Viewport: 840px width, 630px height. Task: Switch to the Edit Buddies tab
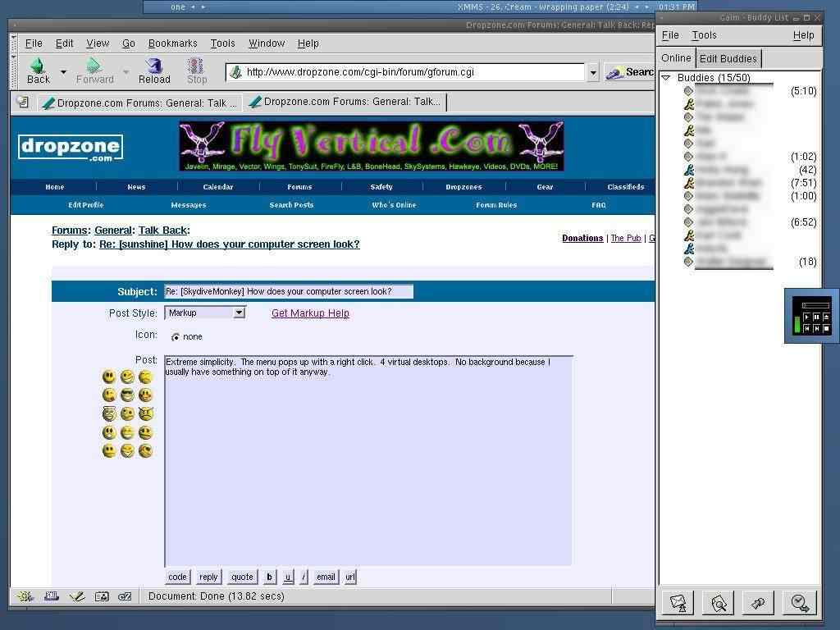[x=728, y=58]
